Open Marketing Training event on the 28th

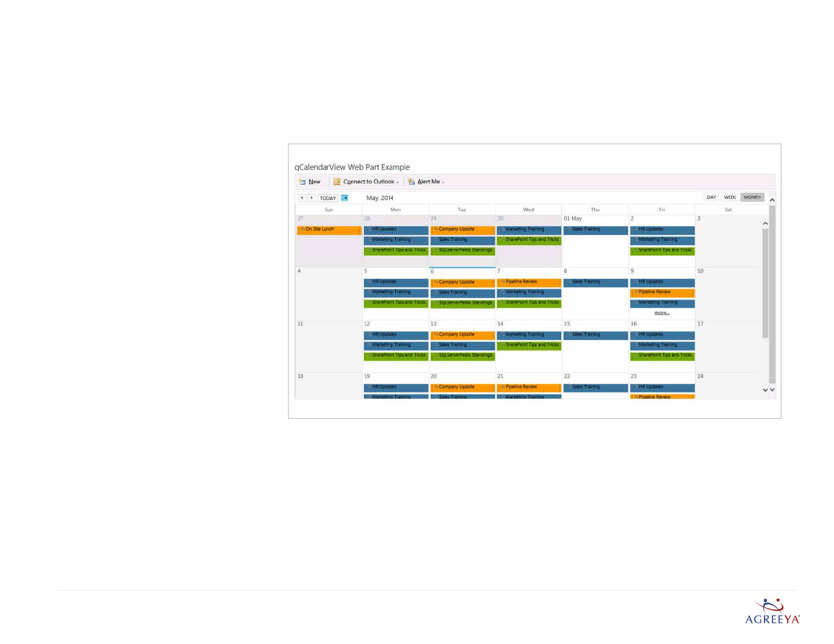click(x=396, y=240)
